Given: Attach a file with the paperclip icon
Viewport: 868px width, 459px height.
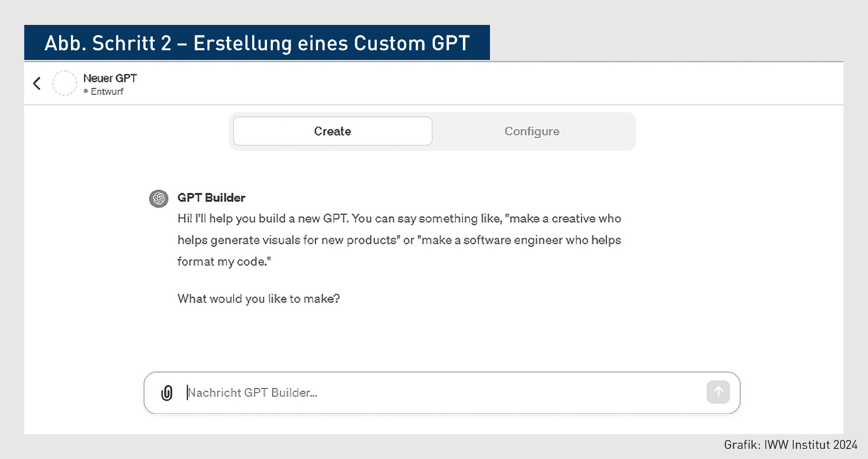Looking at the screenshot, I should tap(167, 393).
